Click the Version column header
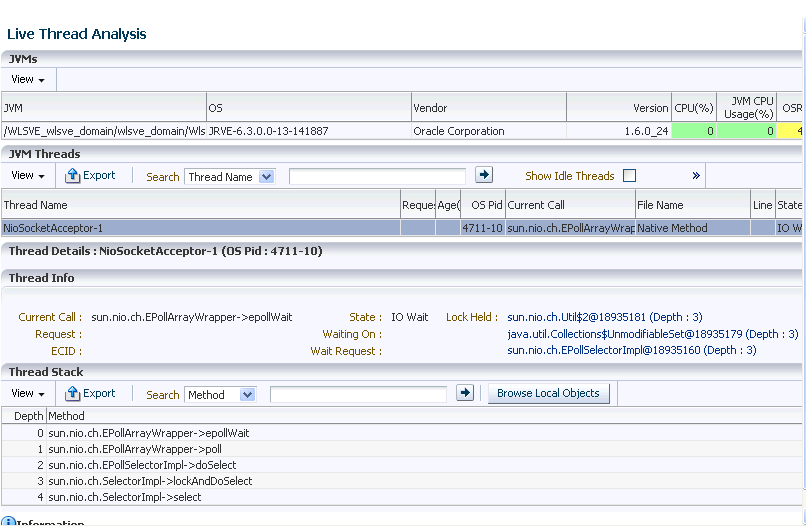This screenshot has height=526, width=806. pos(619,108)
